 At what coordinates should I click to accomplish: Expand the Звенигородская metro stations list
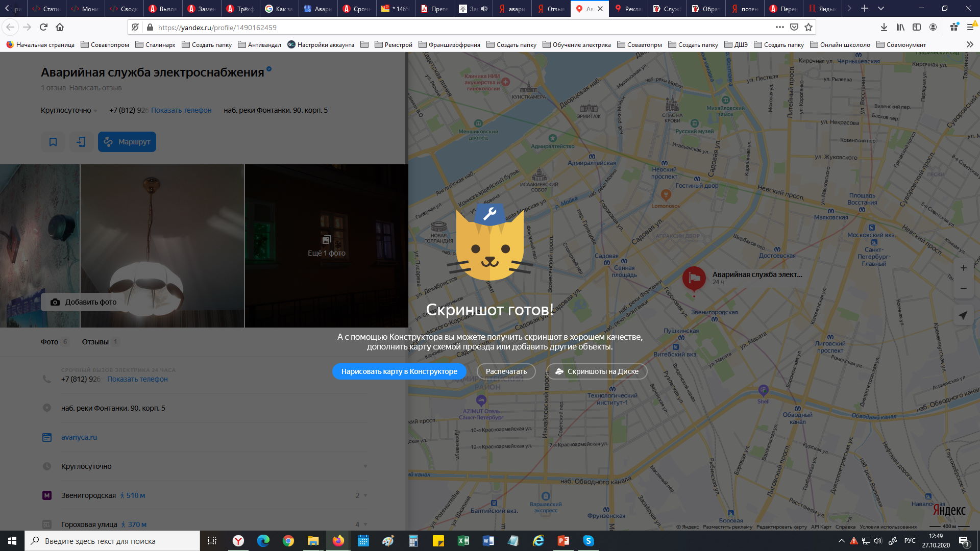pyautogui.click(x=364, y=495)
